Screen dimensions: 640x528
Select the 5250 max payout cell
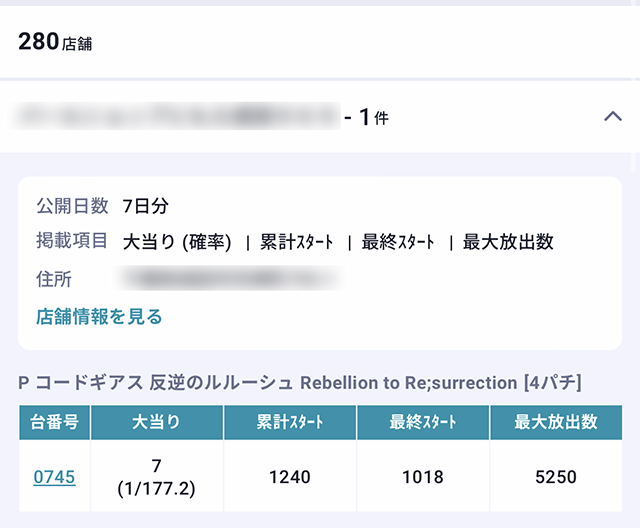tap(555, 478)
